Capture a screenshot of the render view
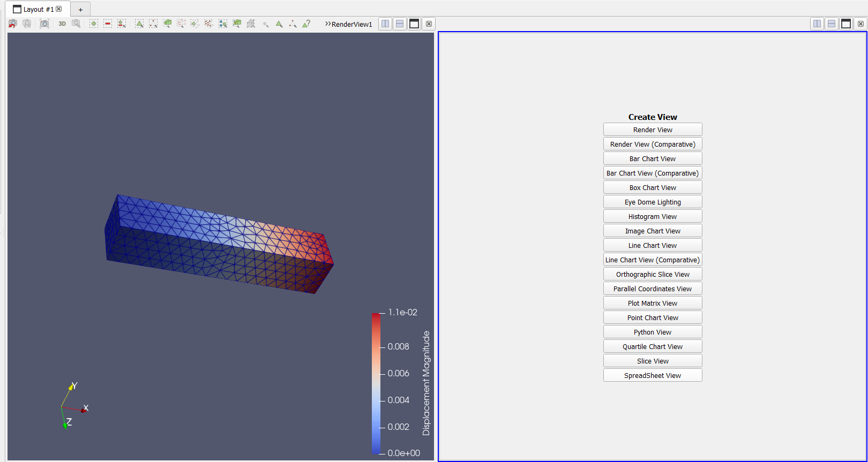The height and width of the screenshot is (462, 868). coord(44,24)
